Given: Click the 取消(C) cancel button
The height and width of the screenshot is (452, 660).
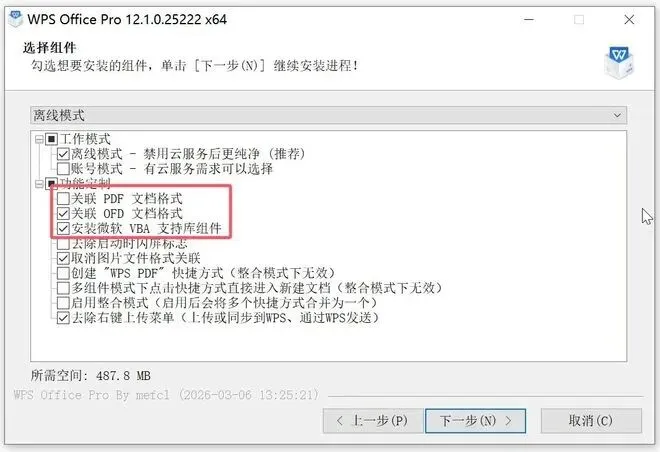Looking at the screenshot, I should 591,420.
